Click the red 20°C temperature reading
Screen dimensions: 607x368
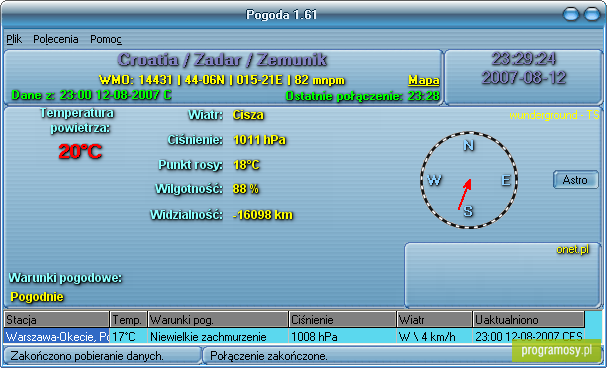(80, 151)
